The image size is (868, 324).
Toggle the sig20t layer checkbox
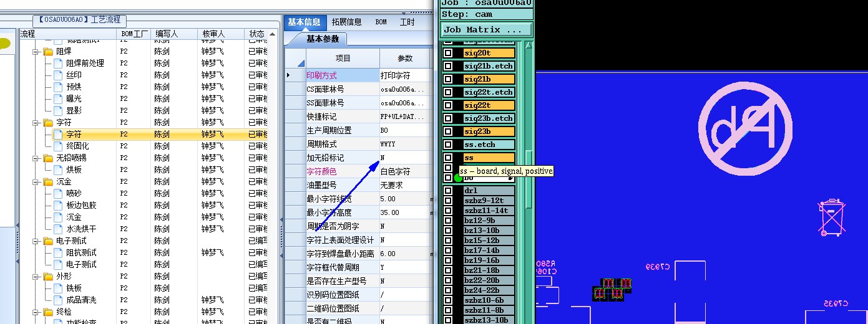(448, 53)
